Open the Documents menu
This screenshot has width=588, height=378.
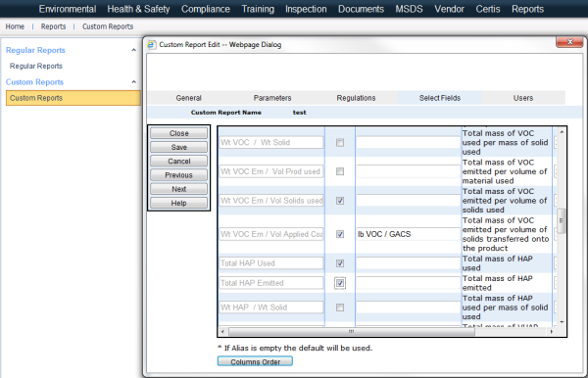click(x=361, y=9)
